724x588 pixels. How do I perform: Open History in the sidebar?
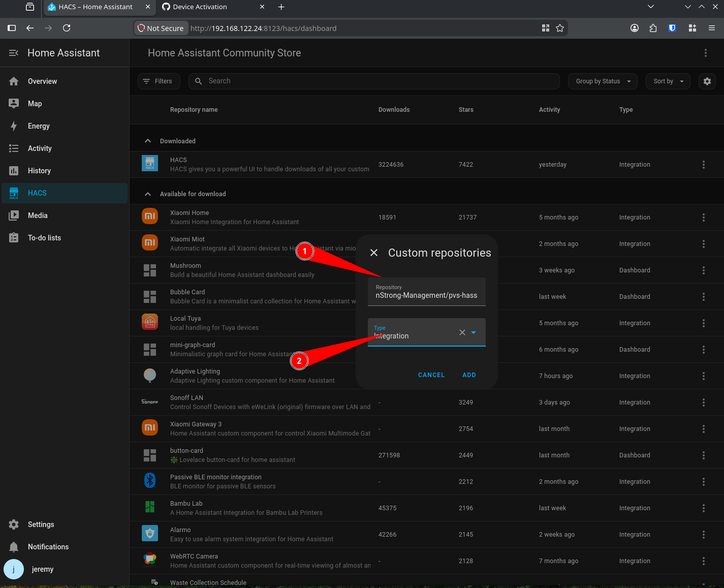coord(64,171)
